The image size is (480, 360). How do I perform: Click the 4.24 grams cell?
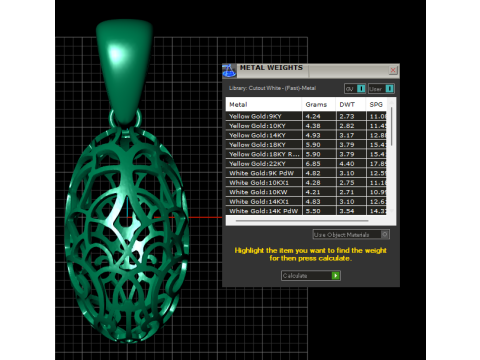pos(319,116)
